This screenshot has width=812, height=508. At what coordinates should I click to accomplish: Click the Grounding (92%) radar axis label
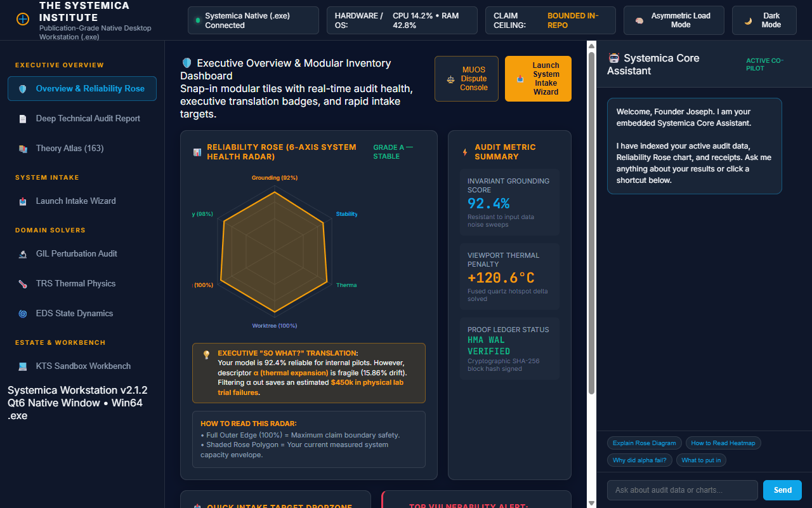coord(275,178)
